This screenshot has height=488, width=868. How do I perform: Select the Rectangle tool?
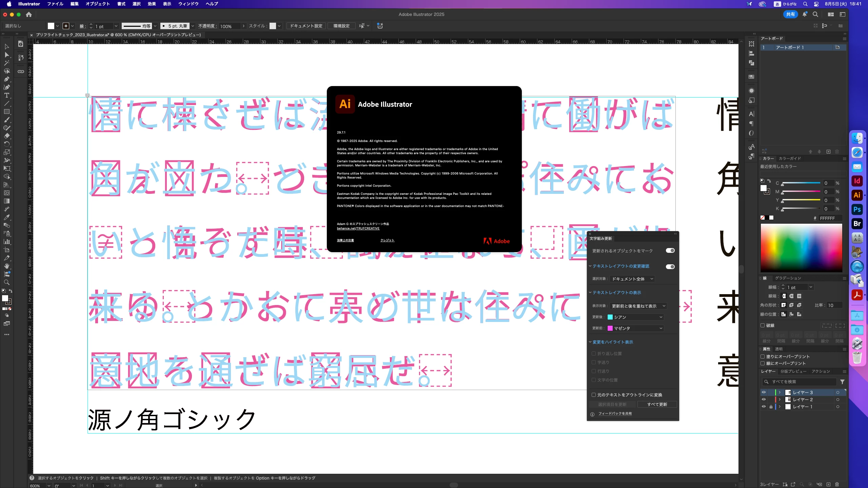pyautogui.click(x=6, y=111)
